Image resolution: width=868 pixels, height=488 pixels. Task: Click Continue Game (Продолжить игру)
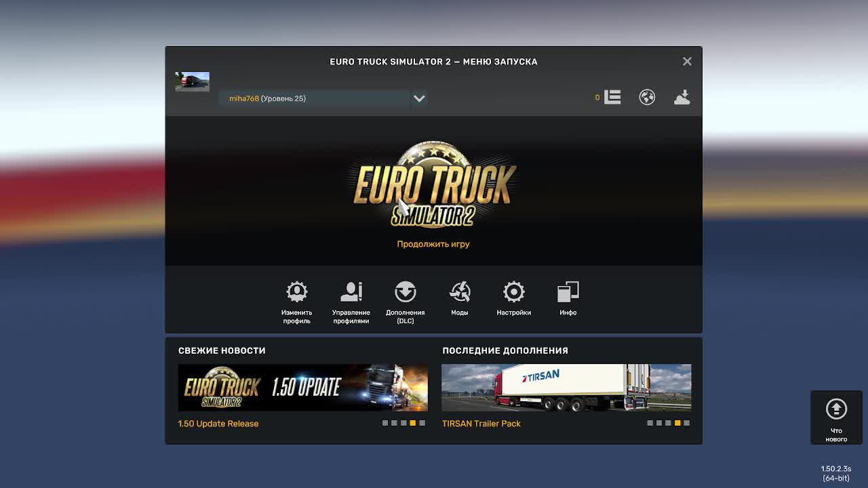[x=433, y=244]
